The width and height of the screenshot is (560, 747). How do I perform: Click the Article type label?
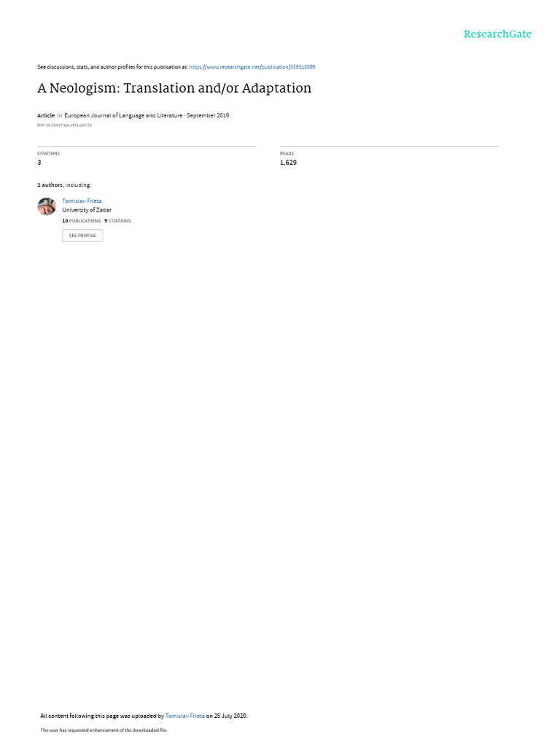pyautogui.click(x=46, y=115)
